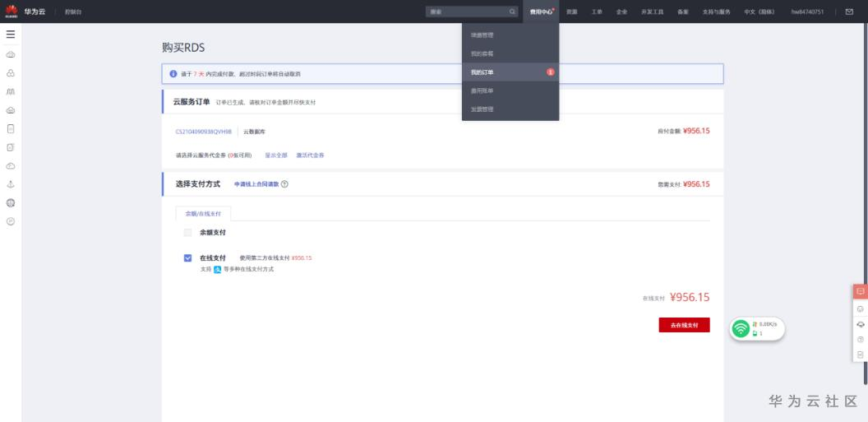Open the 开发工具 header menu
This screenshot has width=868, height=422.
click(x=652, y=12)
